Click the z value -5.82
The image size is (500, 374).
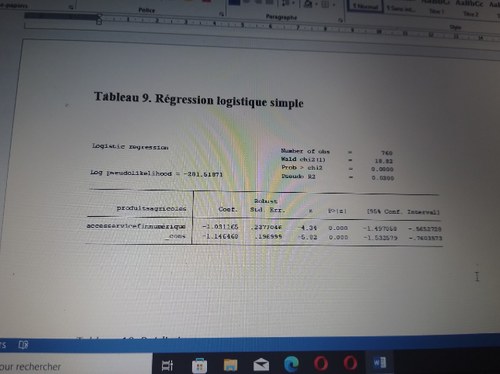307,237
